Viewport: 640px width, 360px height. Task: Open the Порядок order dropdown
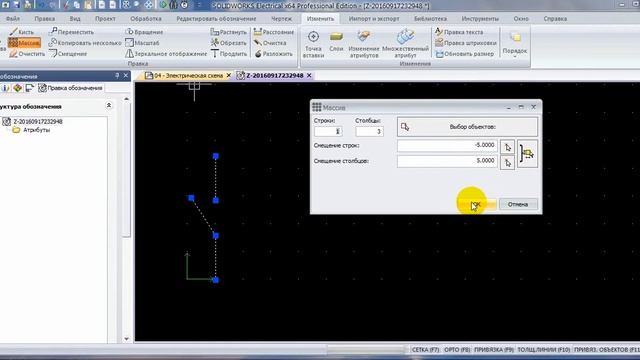[x=515, y=44]
